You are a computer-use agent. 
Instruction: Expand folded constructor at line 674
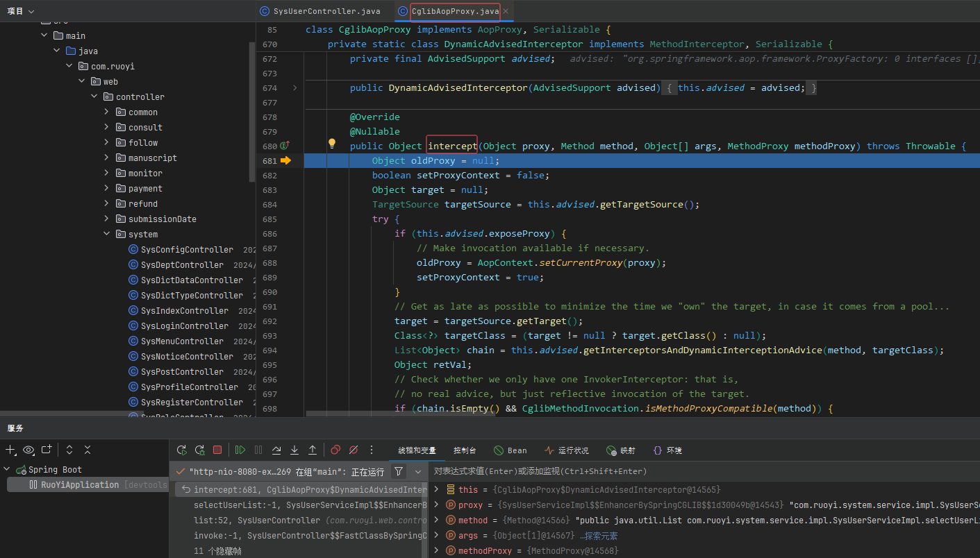(x=294, y=88)
